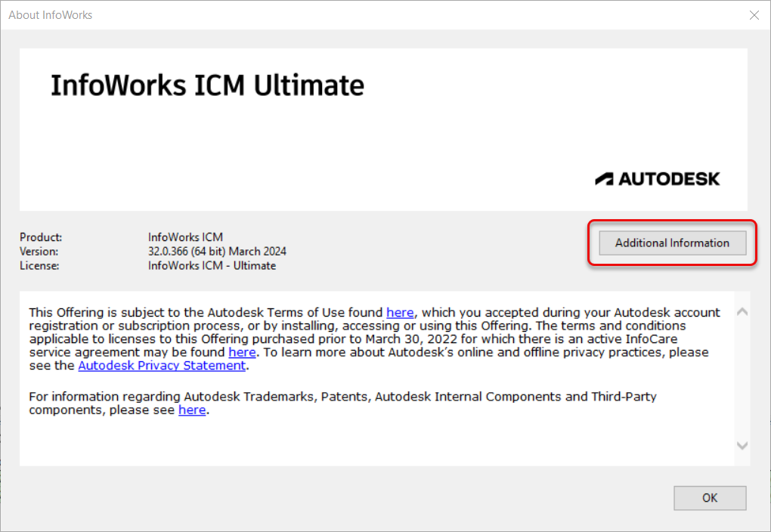
Task: Click the InfoWorks ICM Ultimate title
Action: pyautogui.click(x=207, y=85)
